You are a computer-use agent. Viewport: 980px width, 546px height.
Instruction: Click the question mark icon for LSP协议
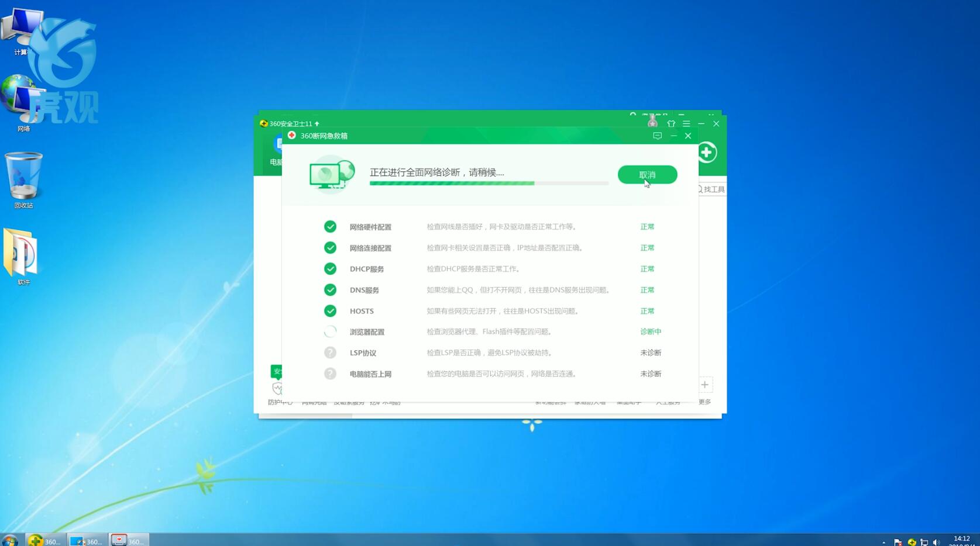[330, 353]
